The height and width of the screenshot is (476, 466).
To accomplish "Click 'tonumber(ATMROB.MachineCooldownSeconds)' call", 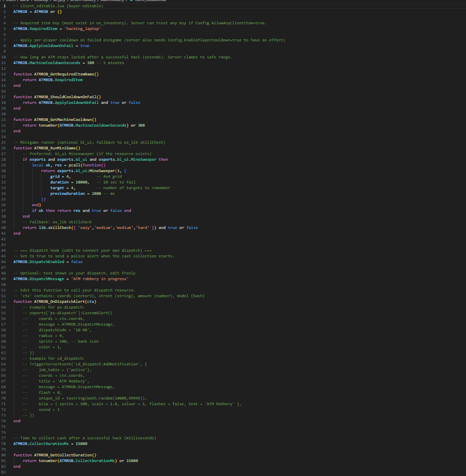I will point(84,126).
